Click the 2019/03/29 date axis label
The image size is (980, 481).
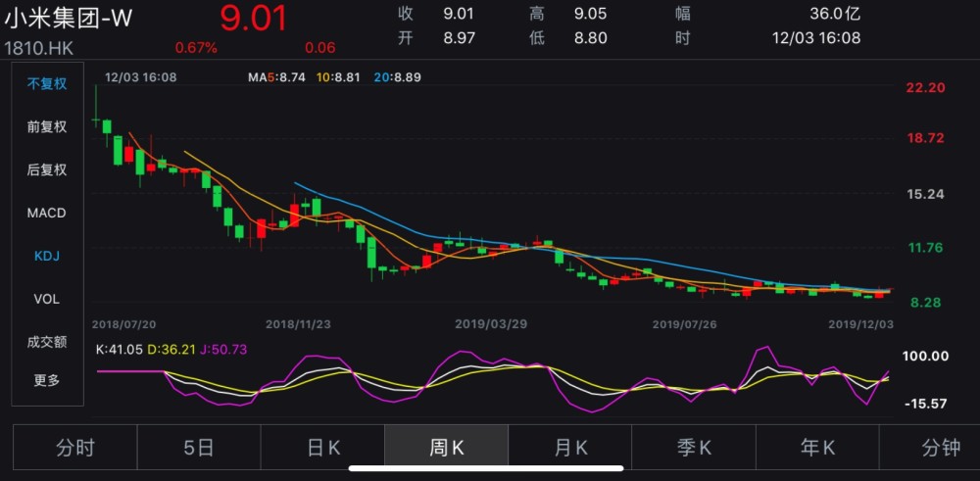click(491, 324)
